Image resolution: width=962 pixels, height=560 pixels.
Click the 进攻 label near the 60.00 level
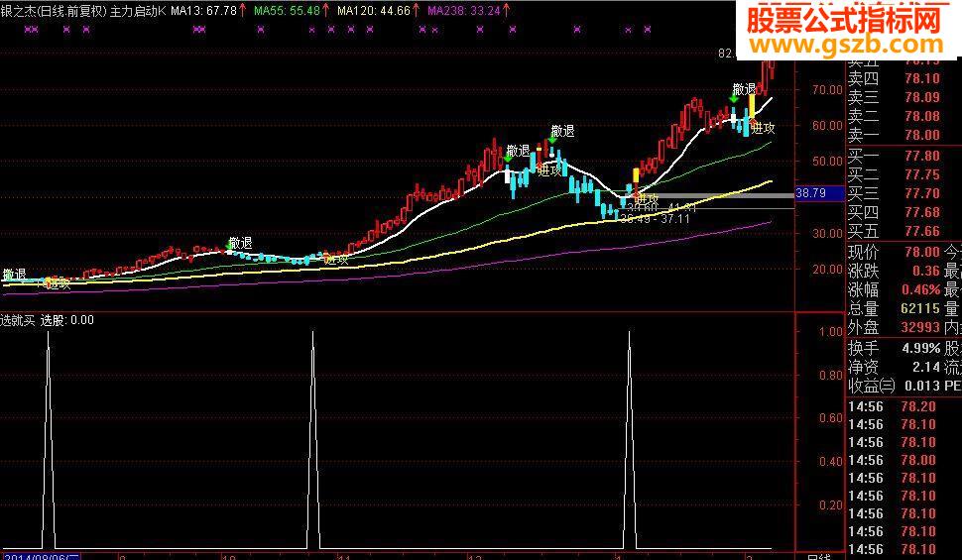763,128
